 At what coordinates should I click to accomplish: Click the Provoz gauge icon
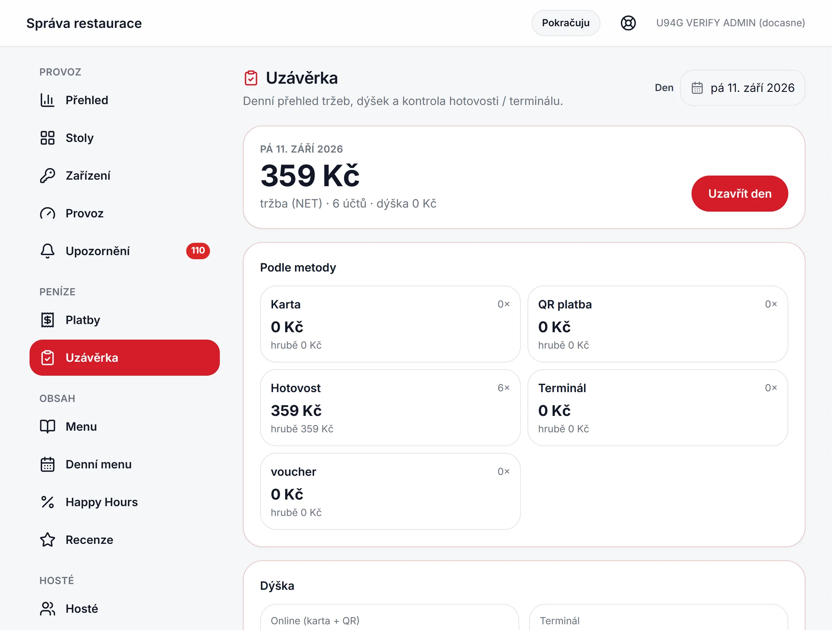click(x=48, y=213)
